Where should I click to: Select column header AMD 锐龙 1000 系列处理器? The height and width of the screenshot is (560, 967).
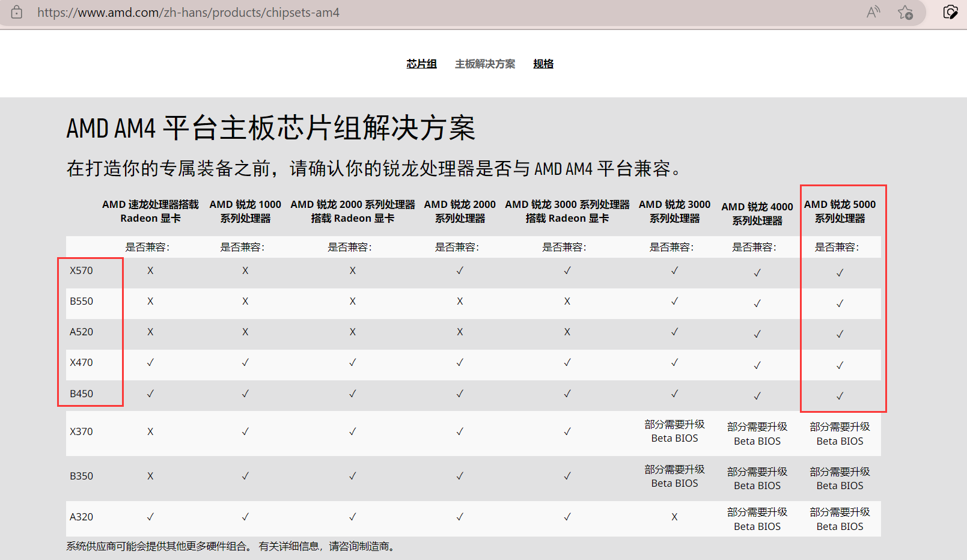coord(245,212)
